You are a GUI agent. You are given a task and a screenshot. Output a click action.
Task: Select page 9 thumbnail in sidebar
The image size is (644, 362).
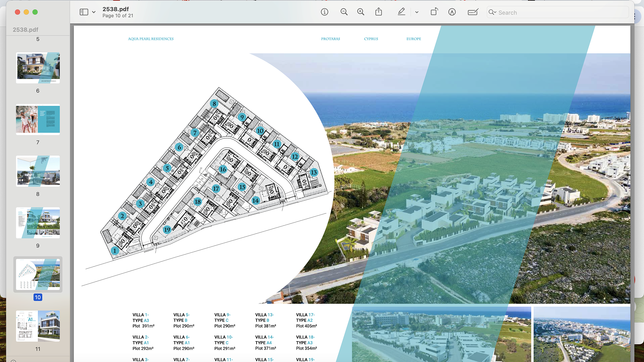(38, 223)
